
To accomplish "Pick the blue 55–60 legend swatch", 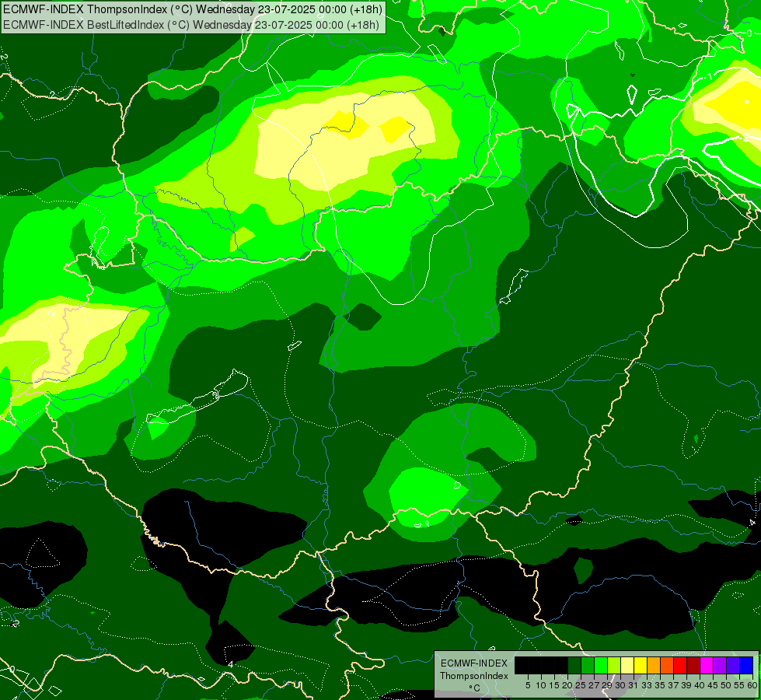I will [x=746, y=665].
